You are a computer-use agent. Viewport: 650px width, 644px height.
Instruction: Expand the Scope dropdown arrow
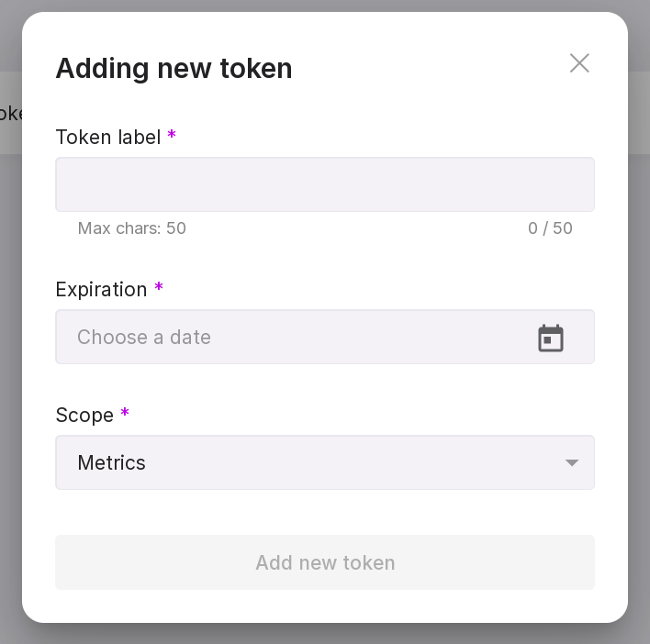[572, 462]
